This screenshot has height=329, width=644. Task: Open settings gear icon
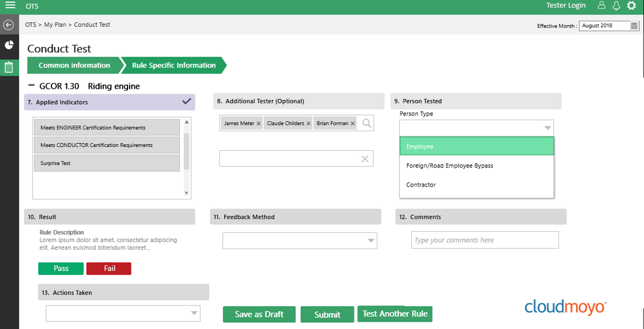click(x=631, y=6)
